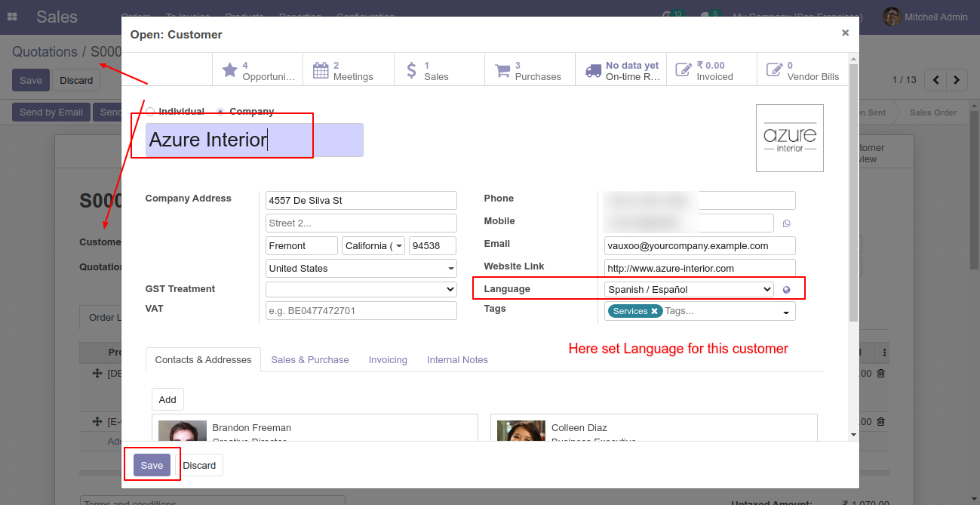Open the Vendor Bills stat button

(x=802, y=70)
